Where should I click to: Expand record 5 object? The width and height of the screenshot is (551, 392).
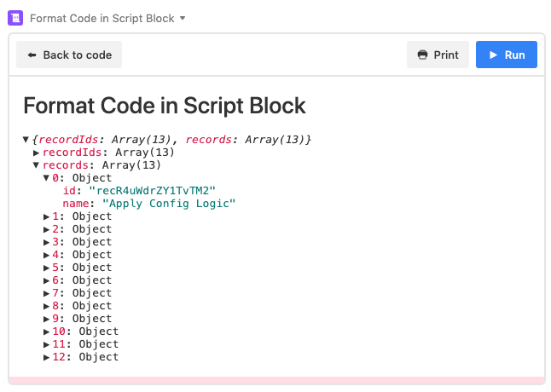46,268
